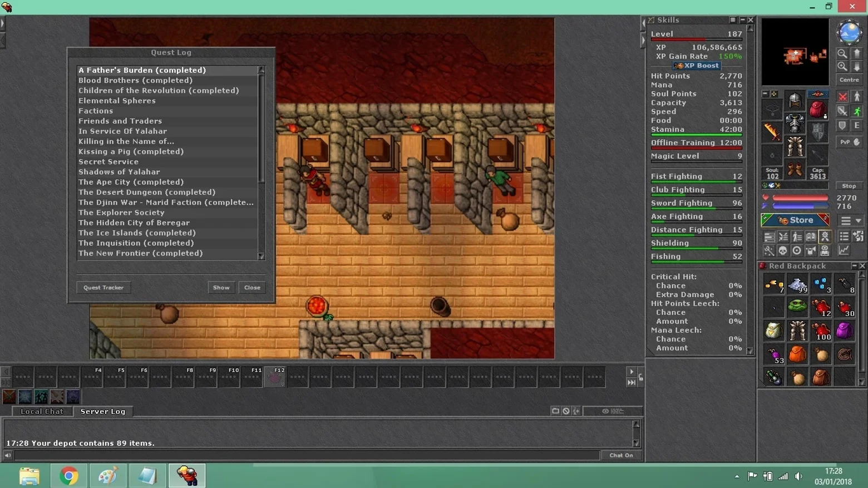Select the "Killing in the Name of..." quest

point(167,141)
